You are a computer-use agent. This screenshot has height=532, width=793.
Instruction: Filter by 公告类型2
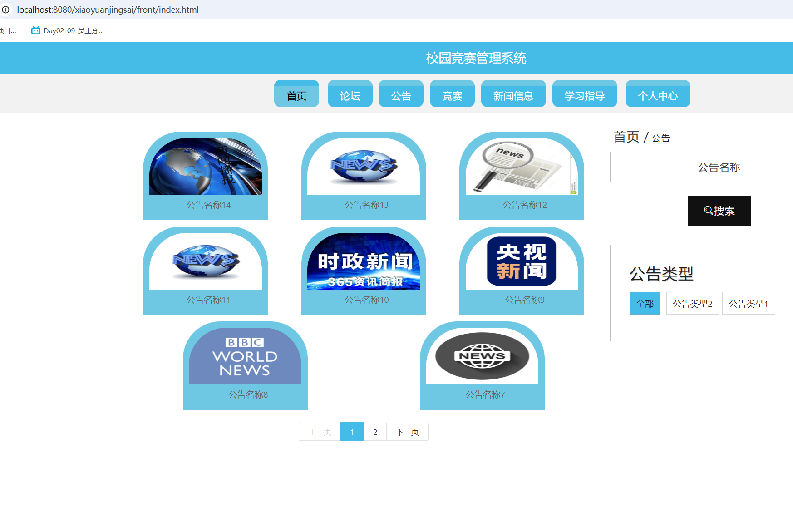[692, 303]
